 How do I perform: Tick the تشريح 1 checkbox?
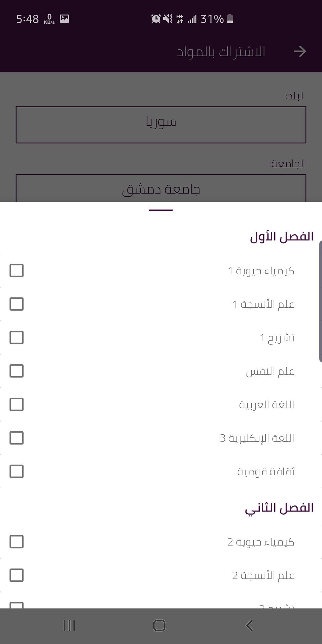17,337
